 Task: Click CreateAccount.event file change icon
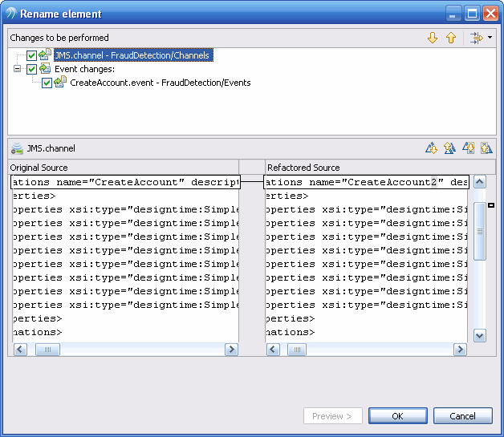pyautogui.click(x=60, y=82)
